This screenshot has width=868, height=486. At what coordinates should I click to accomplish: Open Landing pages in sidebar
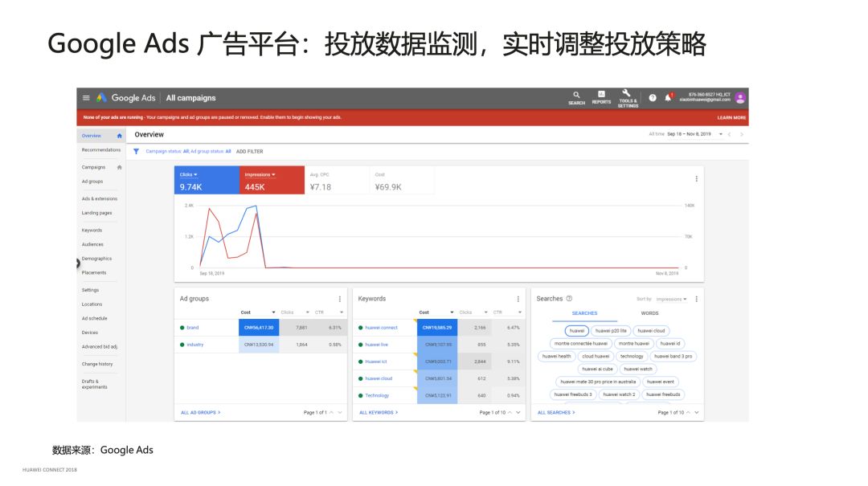[97, 213]
